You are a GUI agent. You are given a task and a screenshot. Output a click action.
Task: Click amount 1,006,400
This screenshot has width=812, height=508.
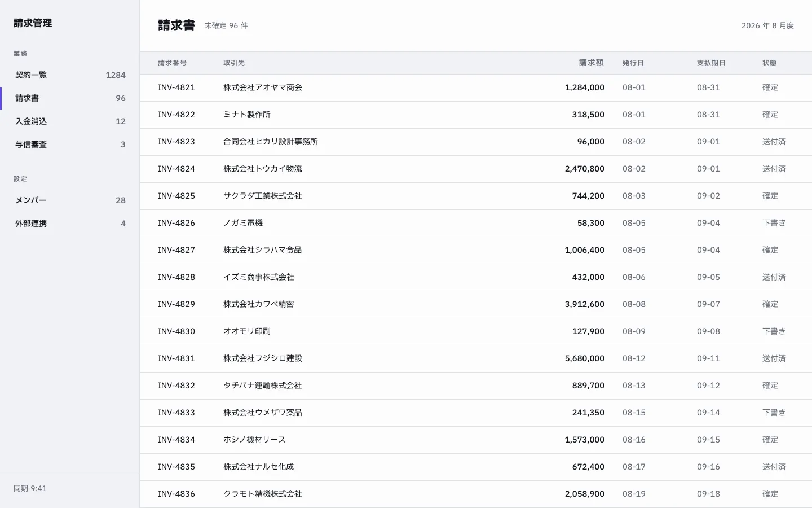pos(584,250)
